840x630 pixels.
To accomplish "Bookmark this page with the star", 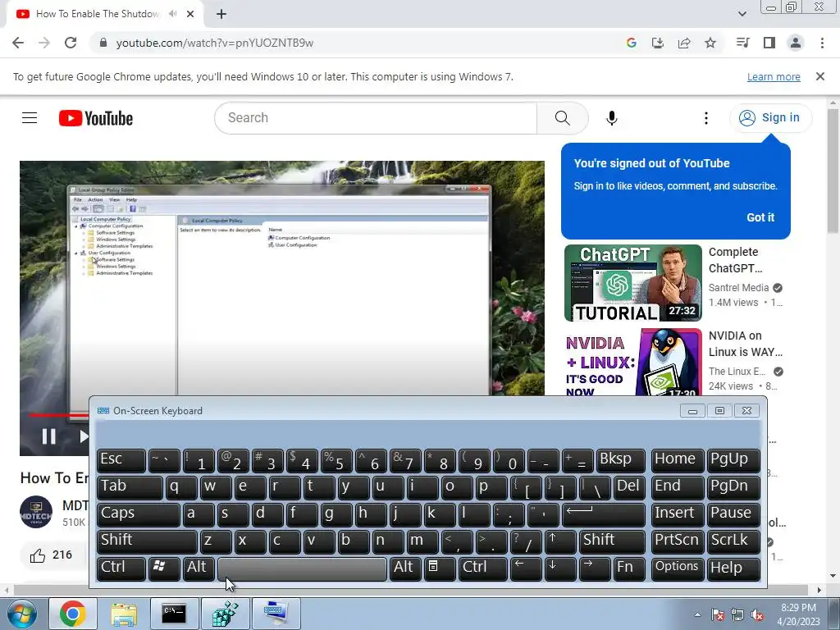I will point(710,43).
